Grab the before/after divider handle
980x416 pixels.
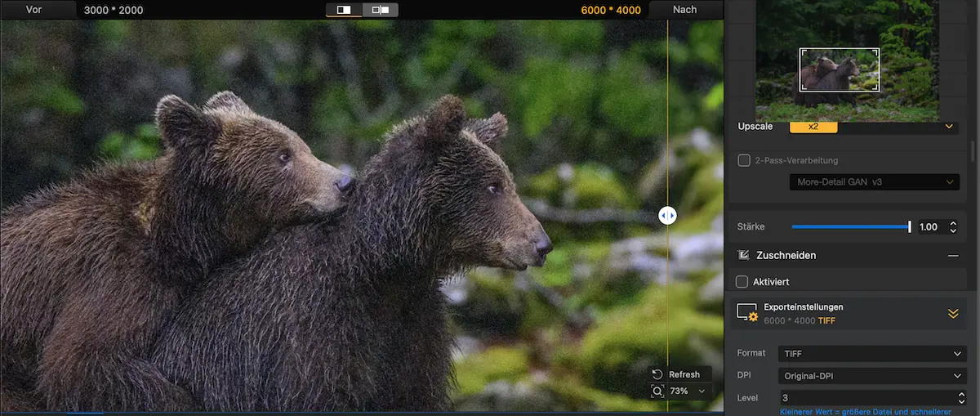[x=667, y=216]
